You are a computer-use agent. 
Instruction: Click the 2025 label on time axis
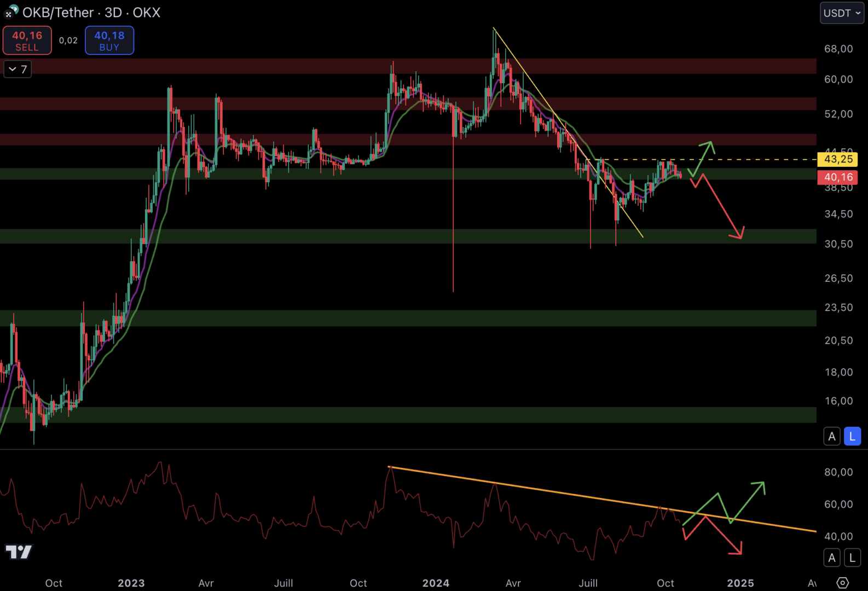(740, 583)
